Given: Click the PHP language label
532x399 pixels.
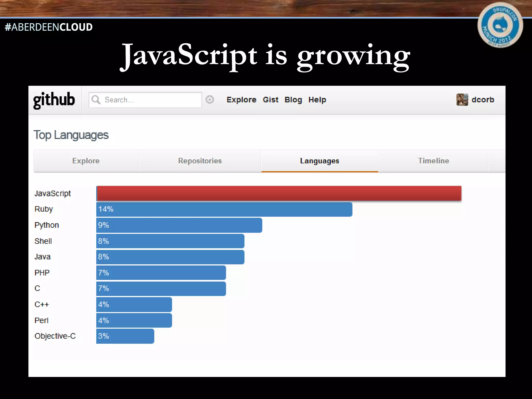Looking at the screenshot, I should 42,273.
